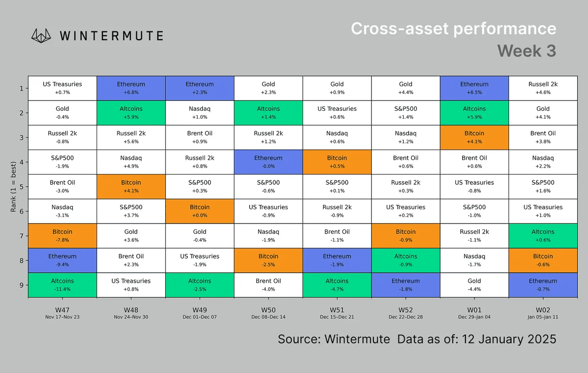Viewport: 588px width, 373px height.
Task: Select the Gold +4.4% cell
Action: [405, 88]
